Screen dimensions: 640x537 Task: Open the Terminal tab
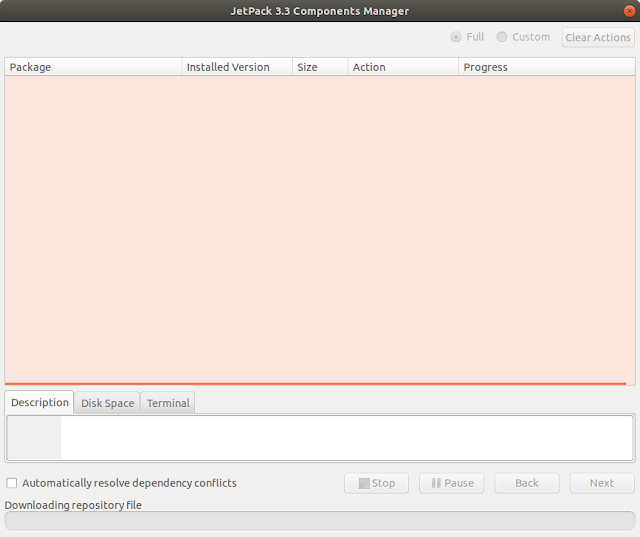pyautogui.click(x=168, y=403)
